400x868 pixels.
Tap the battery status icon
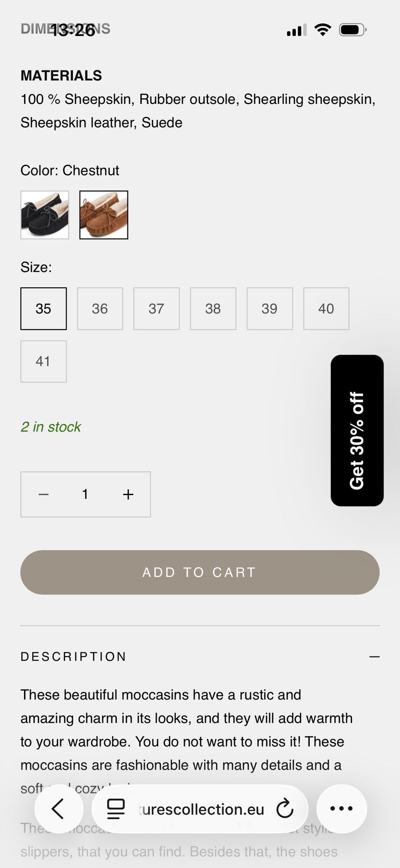[353, 30]
